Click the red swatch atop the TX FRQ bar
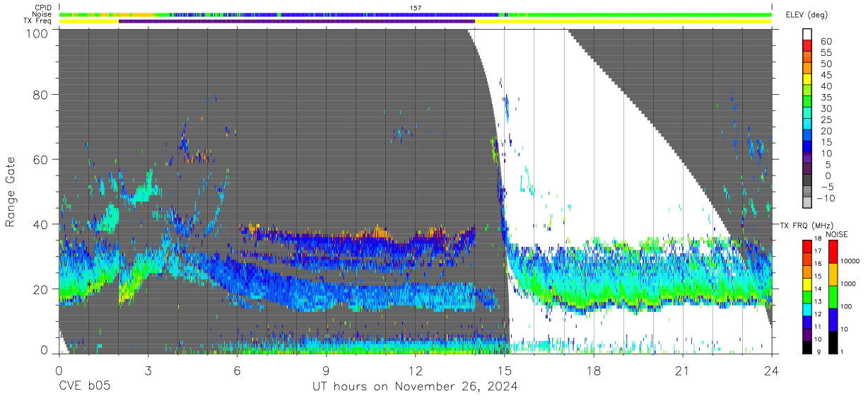 (808, 245)
